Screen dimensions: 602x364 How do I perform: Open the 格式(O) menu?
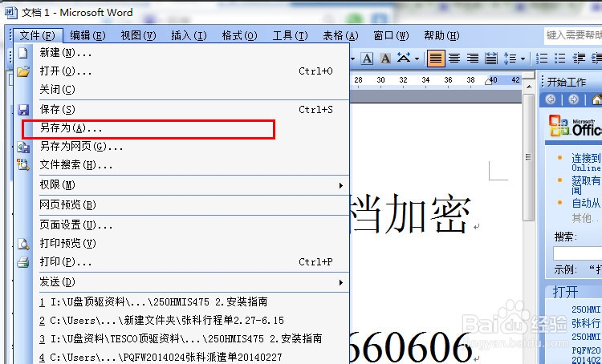239,35
